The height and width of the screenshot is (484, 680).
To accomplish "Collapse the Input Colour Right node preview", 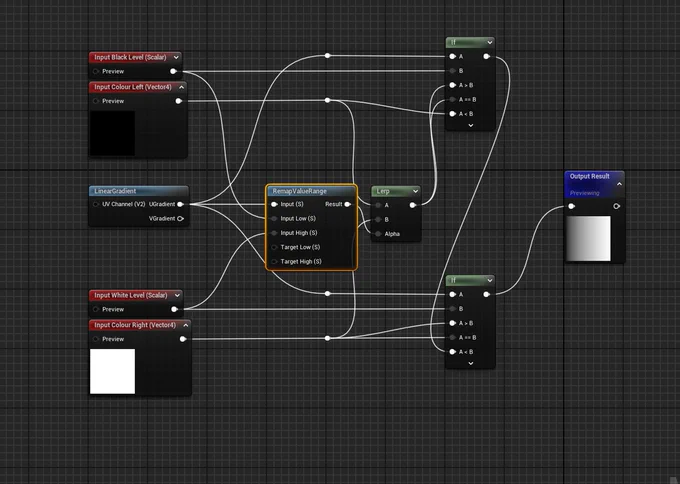I will 186,325.
